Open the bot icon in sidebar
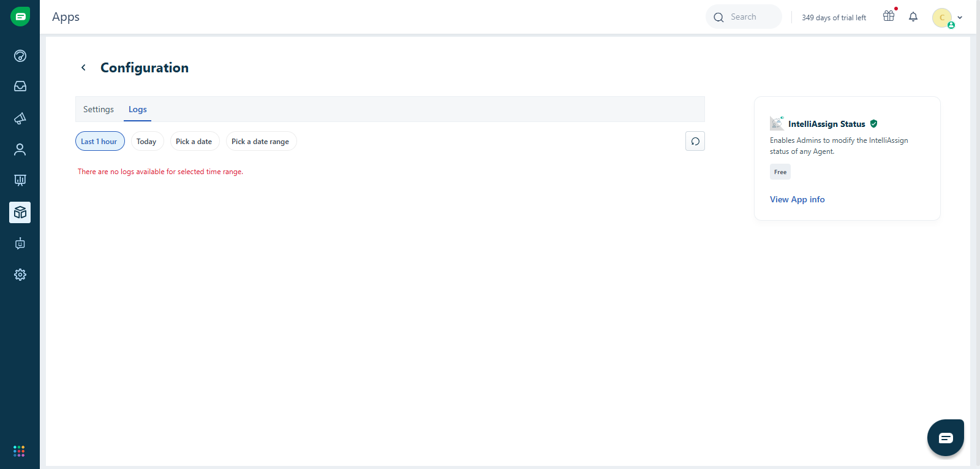The image size is (980, 469). [x=20, y=243]
